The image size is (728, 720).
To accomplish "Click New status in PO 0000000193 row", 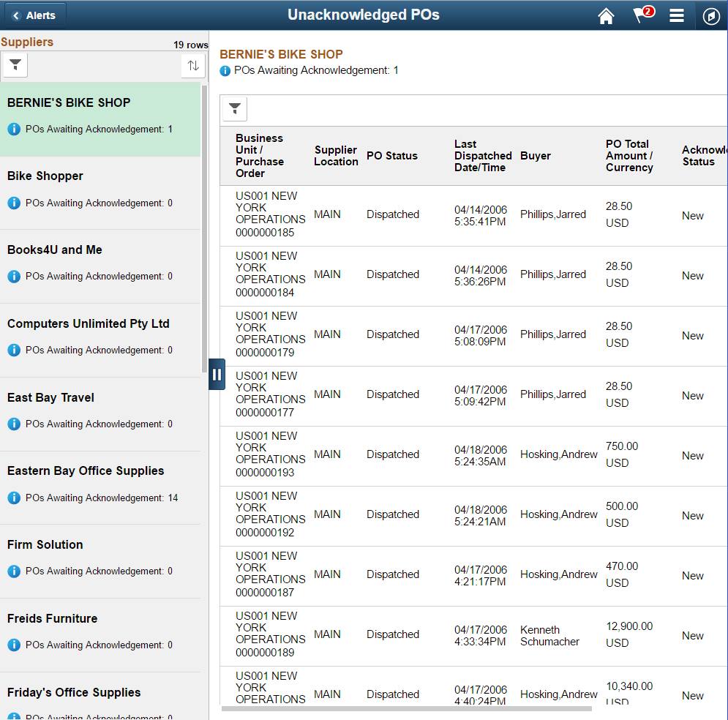I will pos(693,456).
